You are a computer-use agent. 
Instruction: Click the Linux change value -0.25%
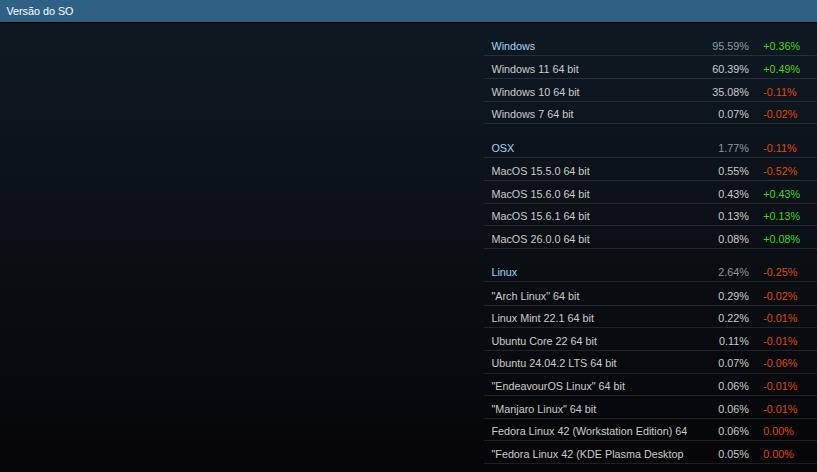[x=780, y=272]
